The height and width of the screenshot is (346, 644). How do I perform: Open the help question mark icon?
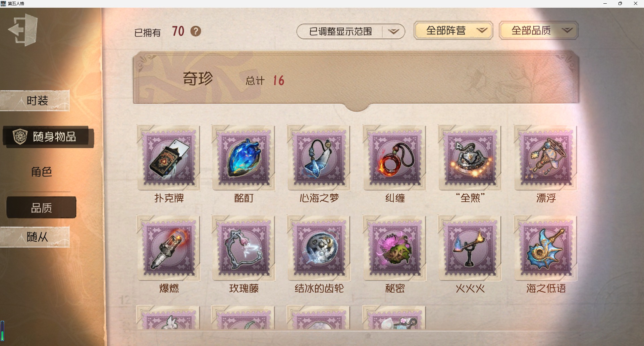(196, 31)
